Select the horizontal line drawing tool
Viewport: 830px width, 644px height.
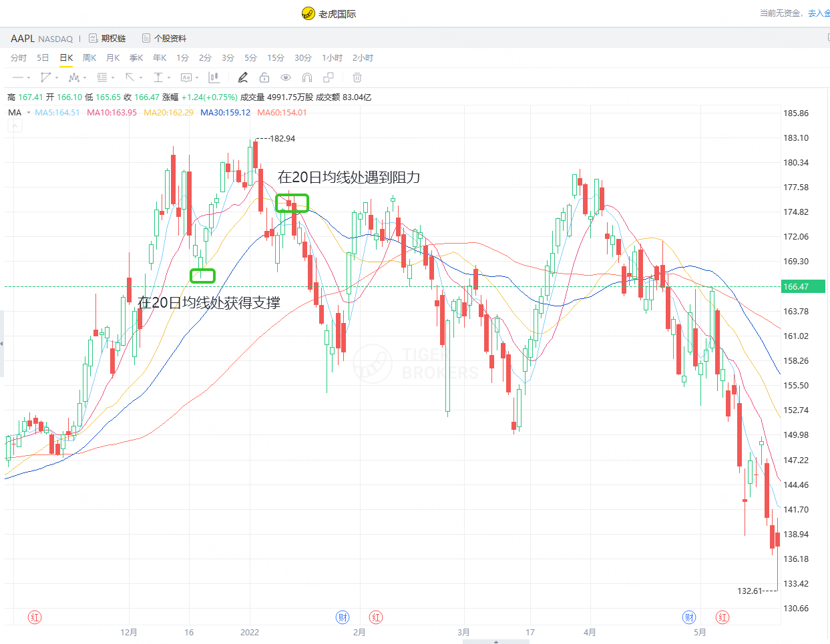[18, 77]
